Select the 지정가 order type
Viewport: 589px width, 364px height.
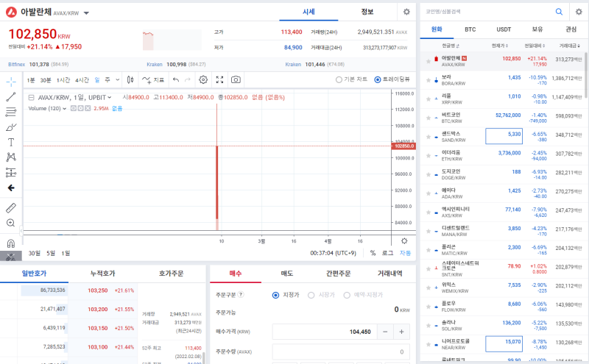275,295
